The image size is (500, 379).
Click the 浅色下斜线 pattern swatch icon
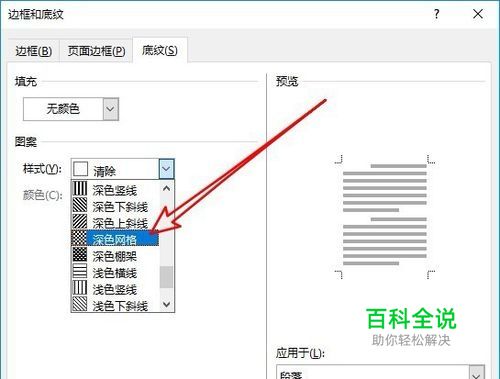click(x=80, y=304)
